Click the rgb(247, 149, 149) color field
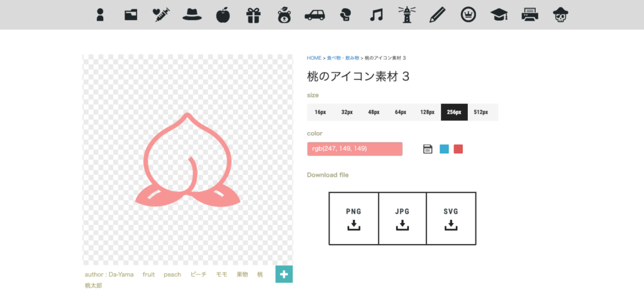The width and height of the screenshot is (644, 298). [355, 149]
